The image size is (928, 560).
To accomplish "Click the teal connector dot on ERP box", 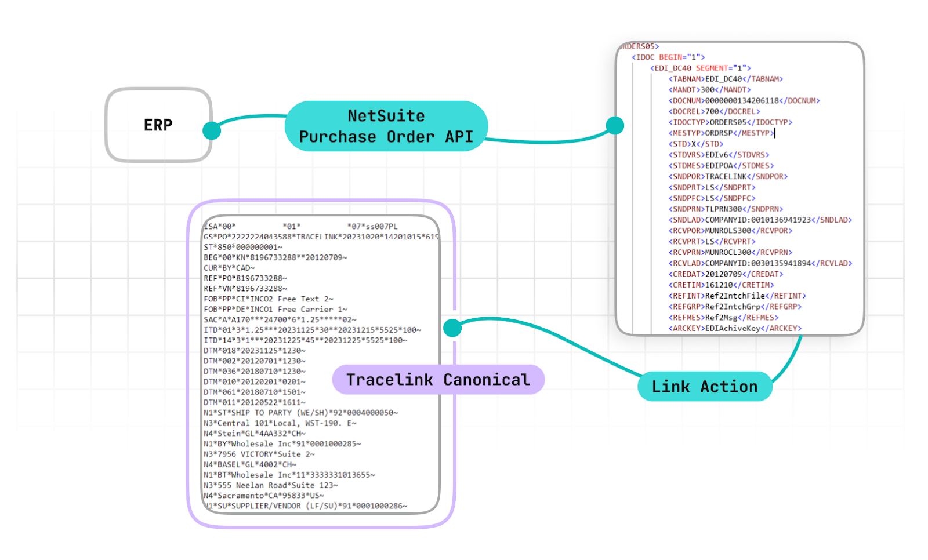I will click(212, 130).
